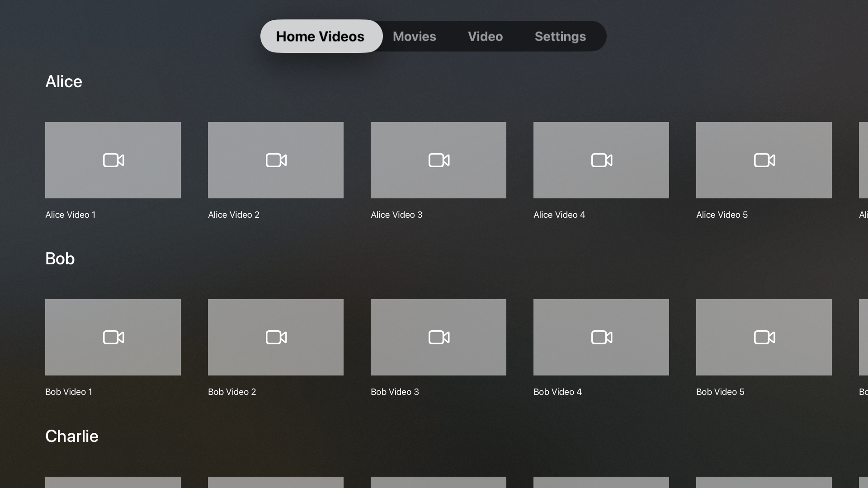Click the camera icon on Alice Video 1

[x=113, y=160]
